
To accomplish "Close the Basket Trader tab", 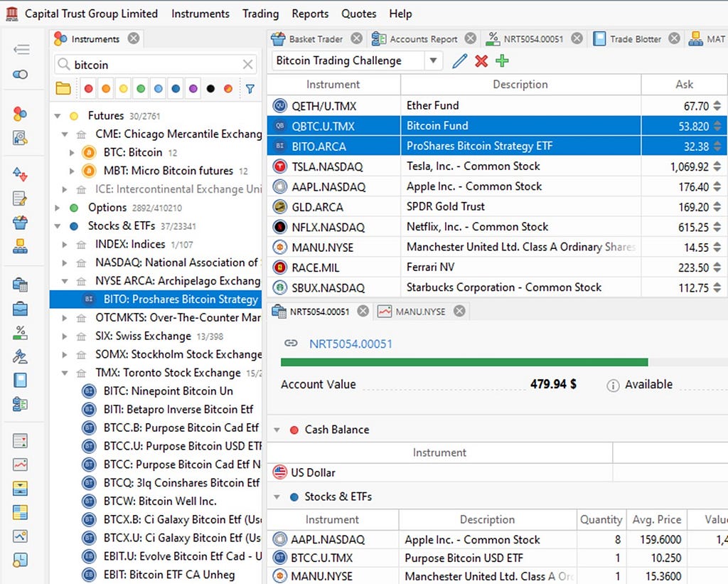I will click(x=357, y=38).
